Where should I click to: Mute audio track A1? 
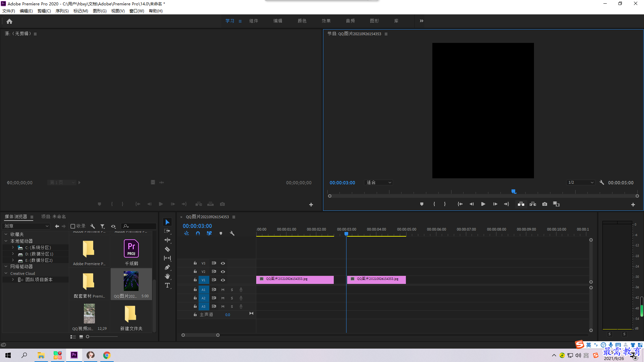223,290
